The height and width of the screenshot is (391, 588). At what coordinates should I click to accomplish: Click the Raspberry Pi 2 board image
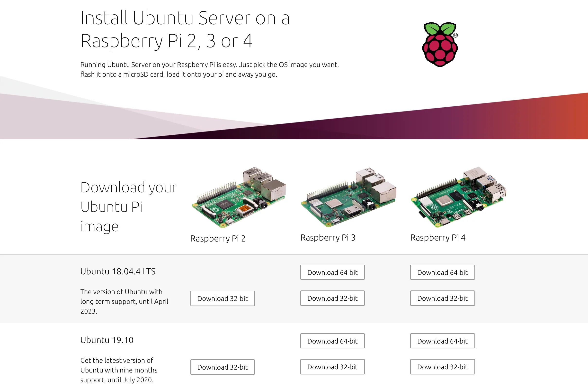click(x=239, y=198)
